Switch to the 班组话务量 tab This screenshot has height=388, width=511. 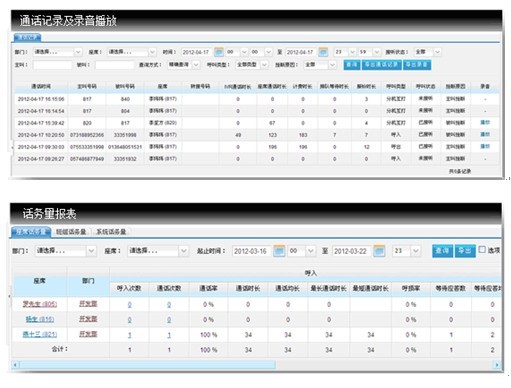point(71,232)
